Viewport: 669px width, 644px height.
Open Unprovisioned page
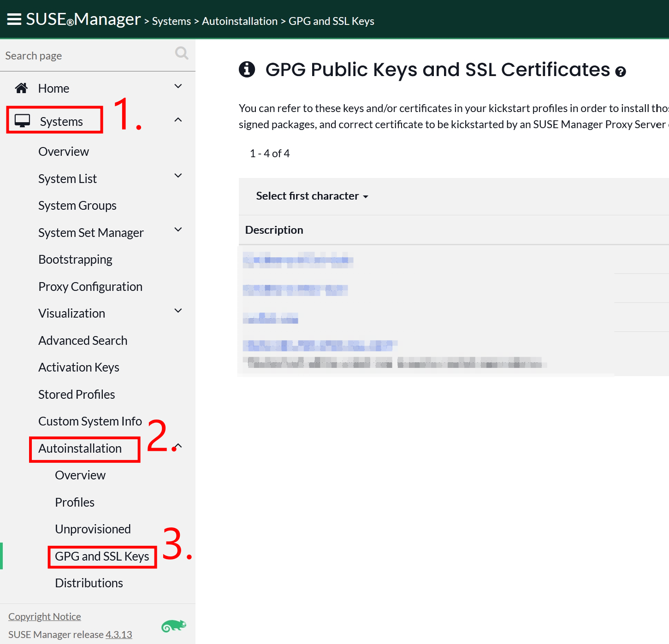pos(93,529)
